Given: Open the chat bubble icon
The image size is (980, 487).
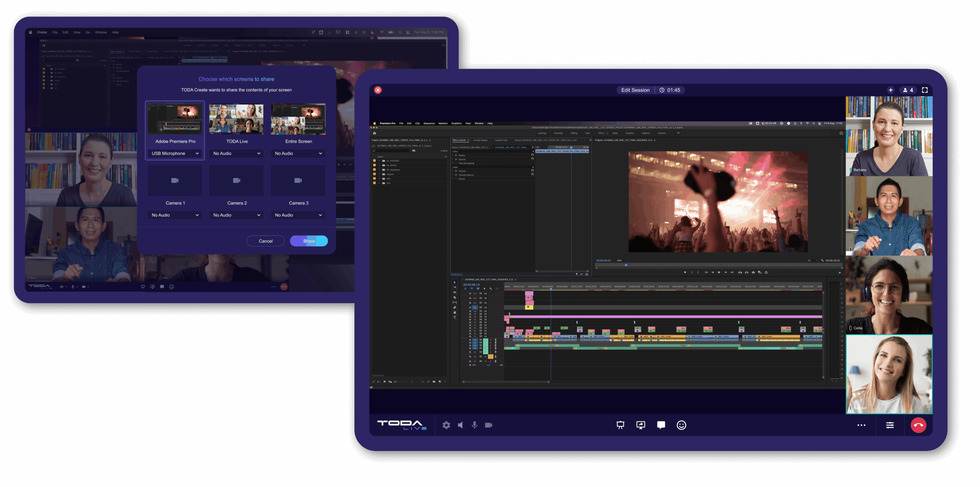Looking at the screenshot, I should (661, 425).
